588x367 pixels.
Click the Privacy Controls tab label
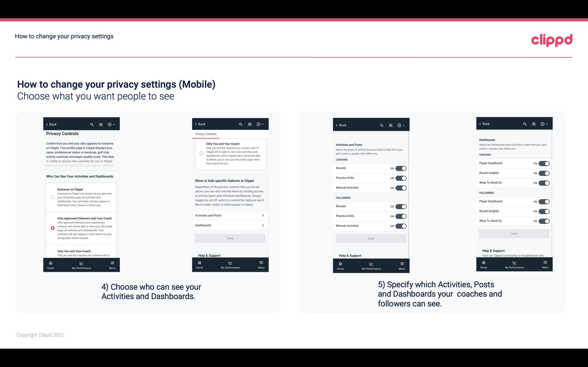click(206, 134)
